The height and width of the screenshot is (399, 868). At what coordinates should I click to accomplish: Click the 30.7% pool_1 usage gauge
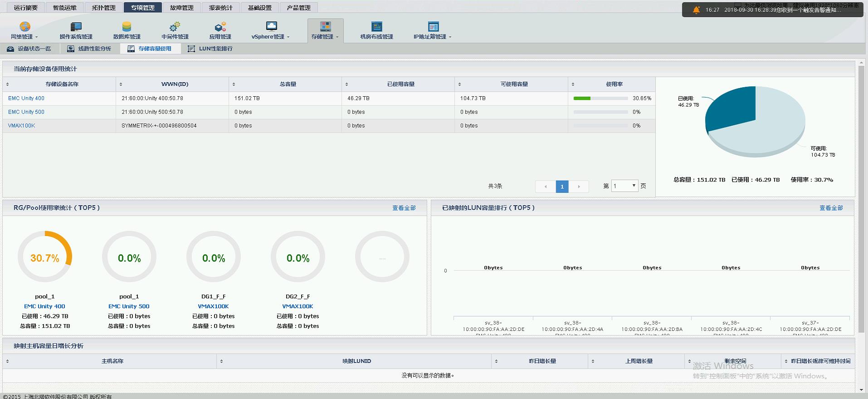tap(45, 258)
